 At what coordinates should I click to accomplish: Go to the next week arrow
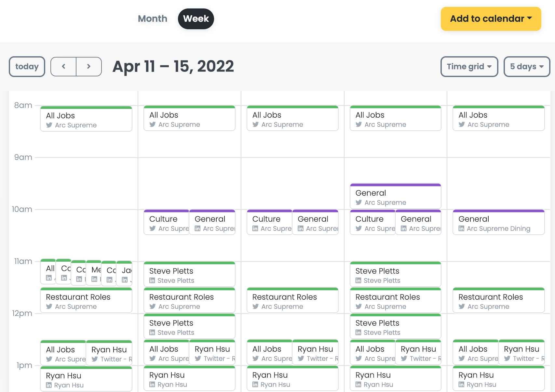point(89,67)
